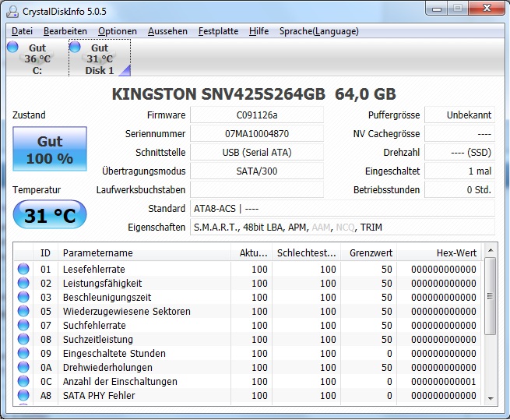510x420 pixels.
Task: Click the SMART list scroll up arrow
Action: point(491,250)
